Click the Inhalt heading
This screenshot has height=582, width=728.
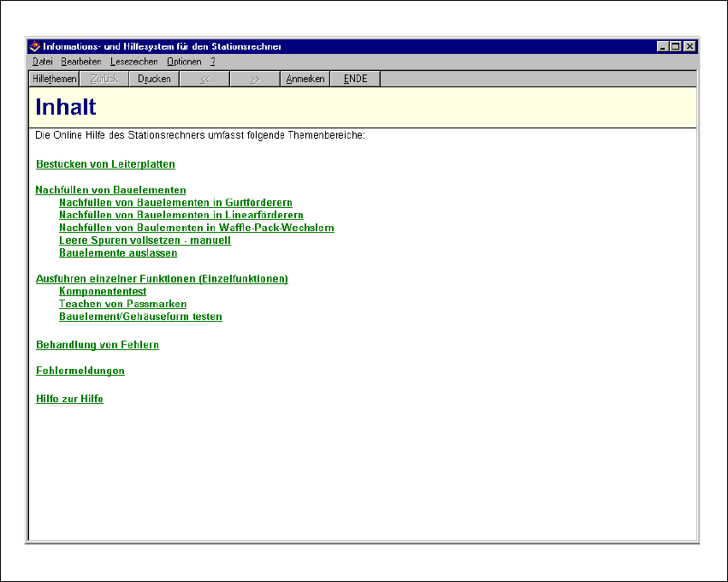pyautogui.click(x=66, y=107)
